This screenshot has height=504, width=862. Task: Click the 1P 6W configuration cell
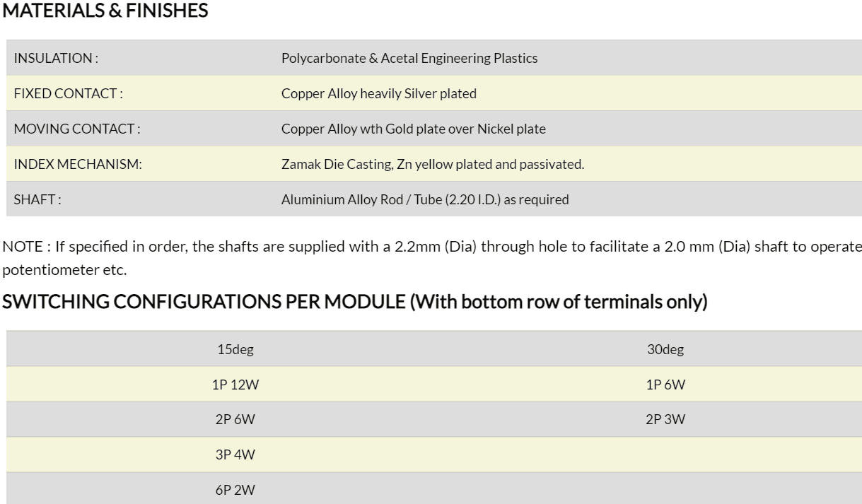[x=665, y=385]
